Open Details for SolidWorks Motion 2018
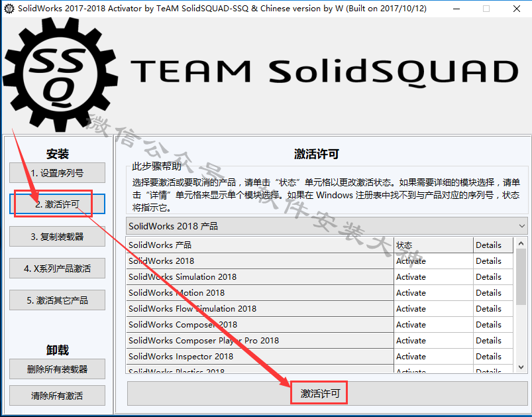Image resolution: width=532 pixels, height=417 pixels. click(494, 293)
